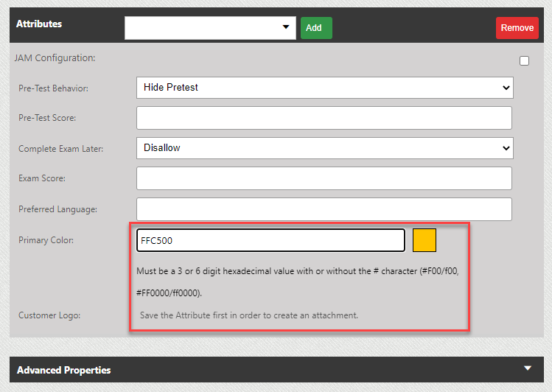The height and width of the screenshot is (392, 552).
Task: Click the Customer Logo label
Action: [49, 315]
